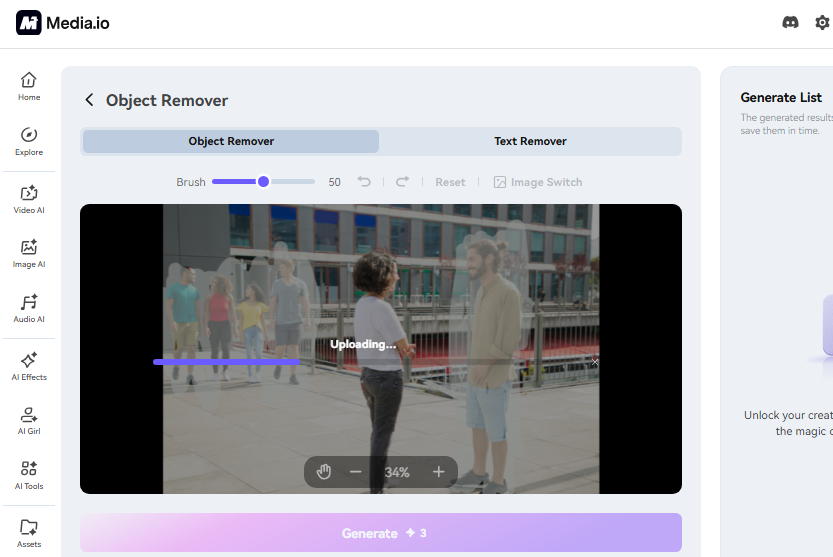The width and height of the screenshot is (833, 557).
Task: Zoom out the canvas with minus
Action: (x=355, y=471)
